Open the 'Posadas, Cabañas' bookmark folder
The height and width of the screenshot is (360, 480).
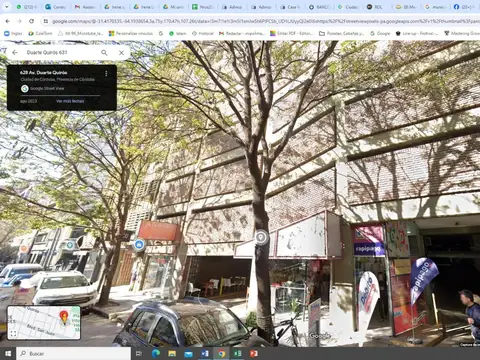[x=341, y=33]
